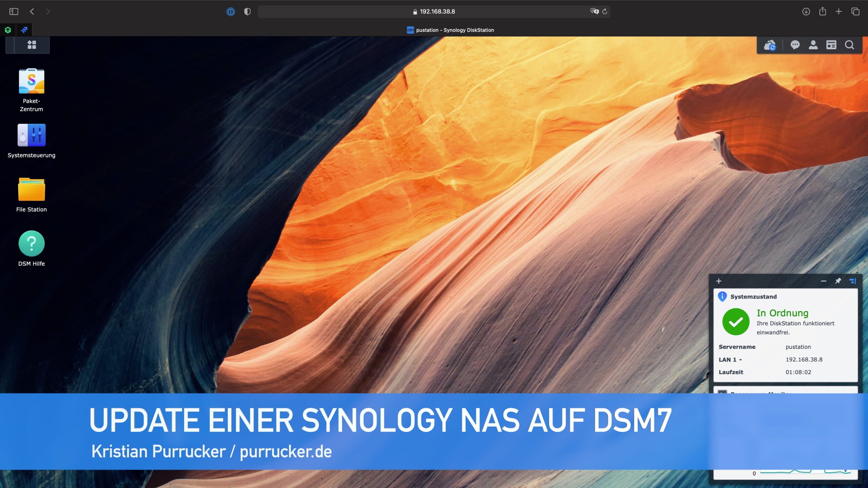The image size is (868, 488).
Task: Open the DSM main menu grid
Action: 32,45
